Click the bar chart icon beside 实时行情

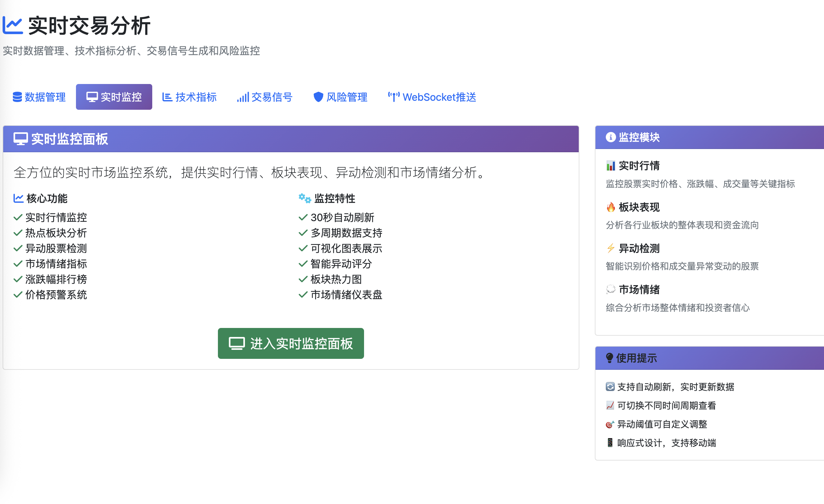click(611, 165)
